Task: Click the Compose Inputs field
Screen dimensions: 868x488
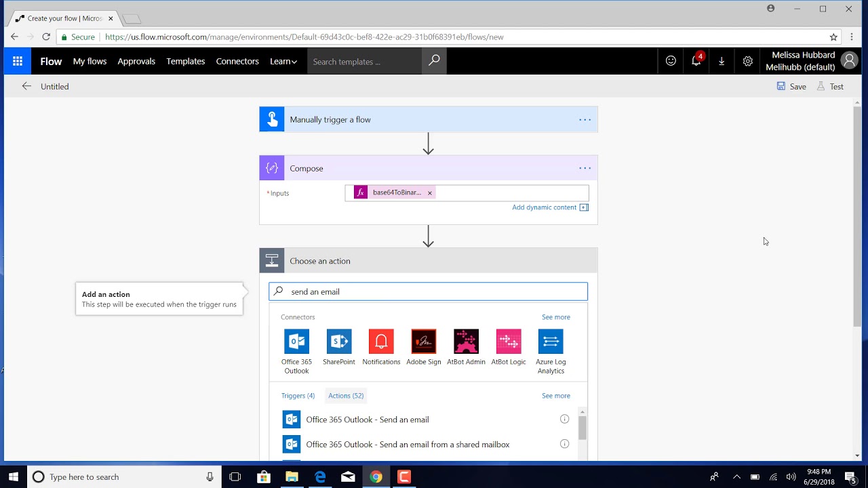Action: pos(467,192)
